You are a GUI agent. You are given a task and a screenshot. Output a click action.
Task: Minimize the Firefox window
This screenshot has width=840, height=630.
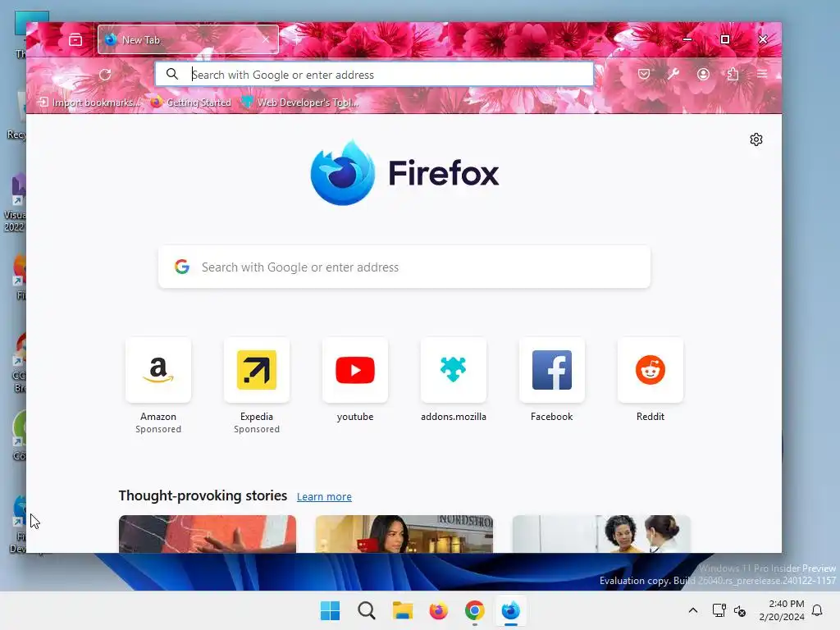[687, 39]
